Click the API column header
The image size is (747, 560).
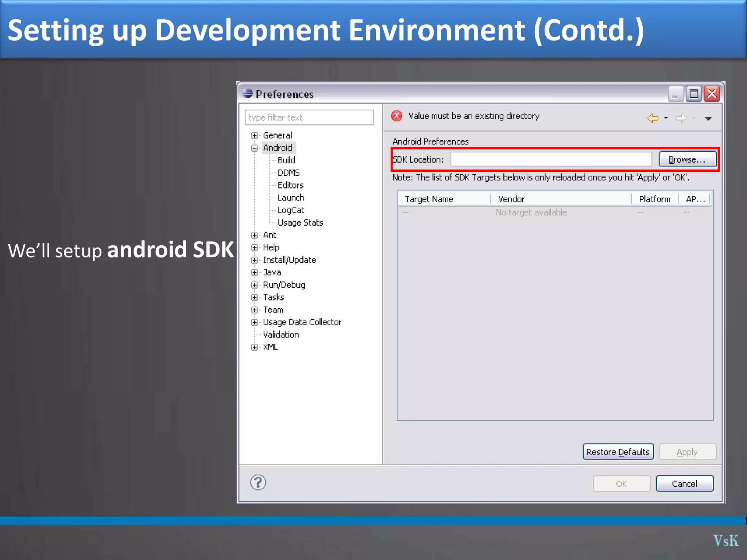tap(694, 199)
